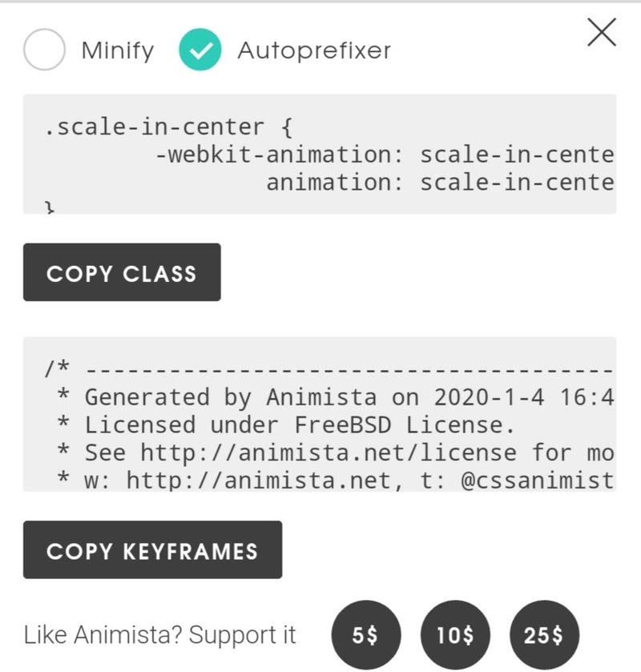This screenshot has height=672, width=641.
Task: Click the Autoprefixer text label
Action: point(314,50)
